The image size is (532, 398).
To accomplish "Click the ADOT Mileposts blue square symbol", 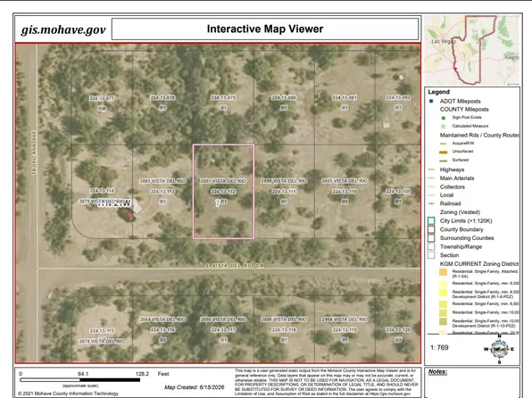I will pyautogui.click(x=431, y=101).
